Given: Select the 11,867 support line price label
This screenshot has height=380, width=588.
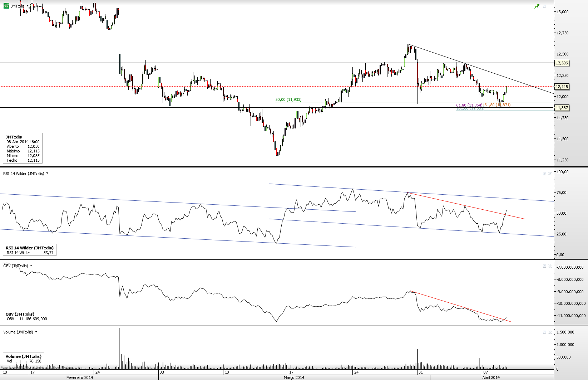Looking at the screenshot, I should click(x=562, y=108).
